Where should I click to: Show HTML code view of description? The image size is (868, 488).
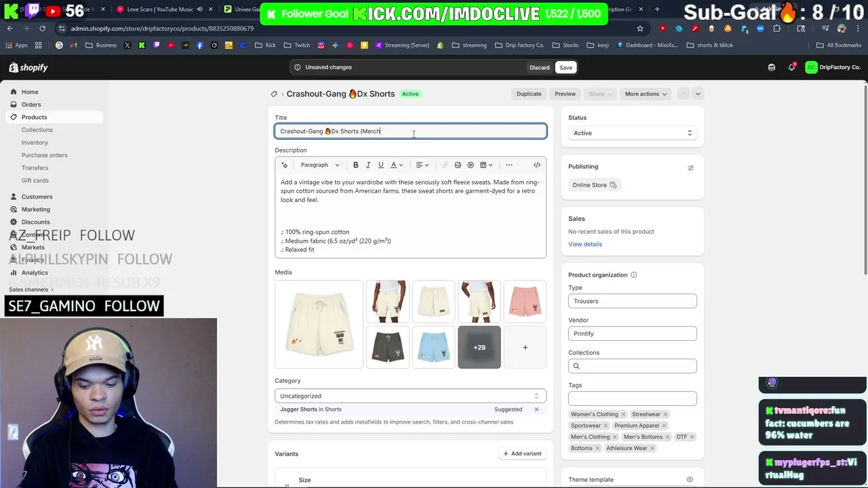[x=537, y=165]
